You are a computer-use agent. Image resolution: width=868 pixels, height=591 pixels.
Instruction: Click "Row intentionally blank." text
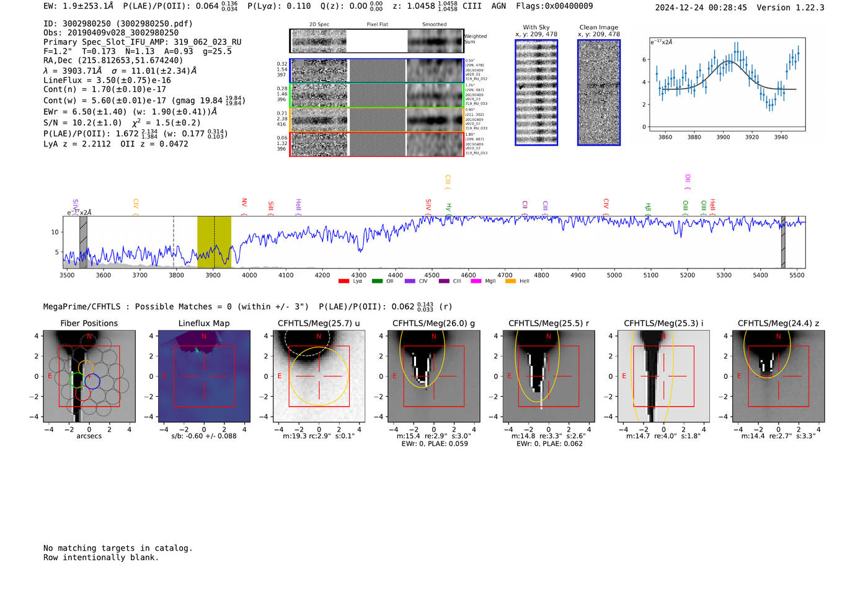pyautogui.click(x=101, y=558)
